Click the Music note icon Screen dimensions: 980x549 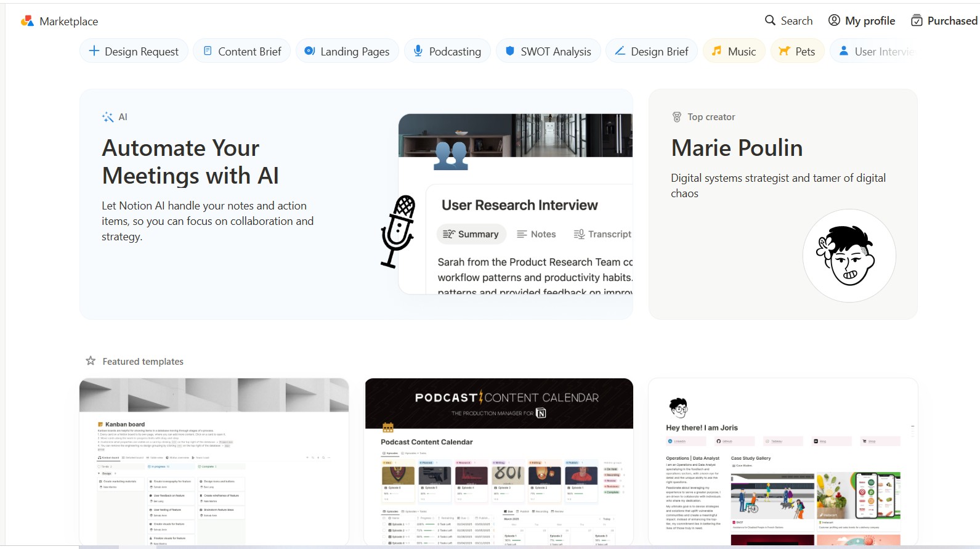coord(716,51)
